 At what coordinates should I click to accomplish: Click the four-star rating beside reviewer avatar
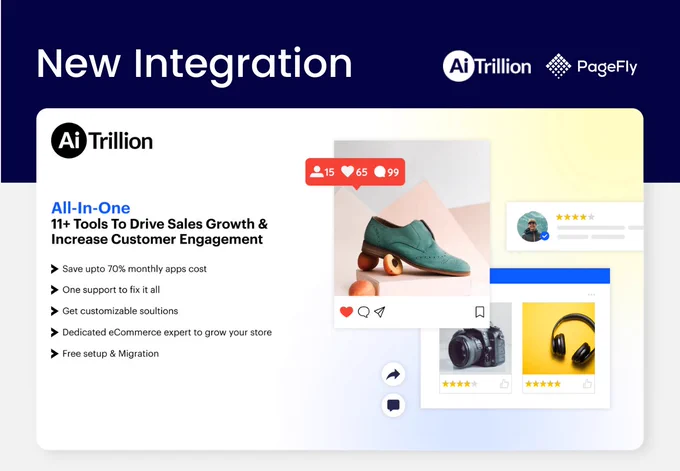point(575,217)
